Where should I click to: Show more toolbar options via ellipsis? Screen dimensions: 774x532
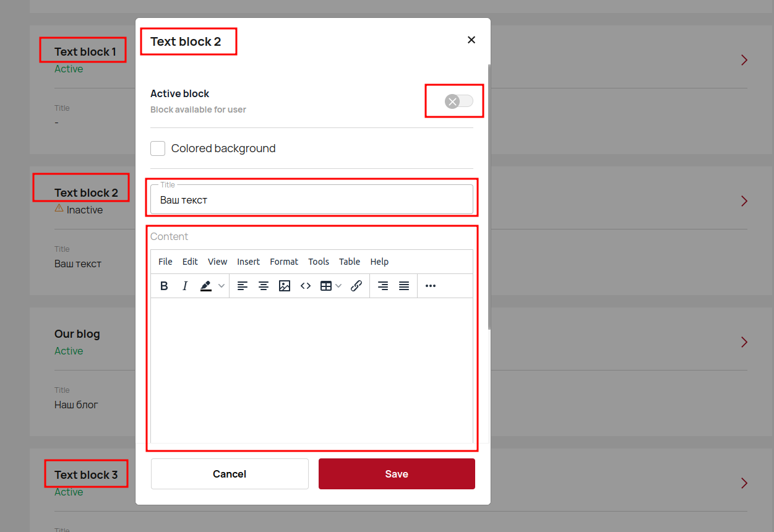(x=431, y=286)
